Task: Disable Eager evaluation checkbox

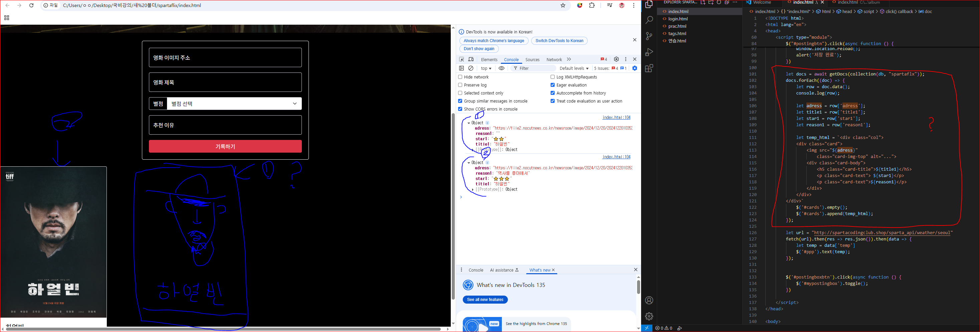Action: pyautogui.click(x=553, y=85)
